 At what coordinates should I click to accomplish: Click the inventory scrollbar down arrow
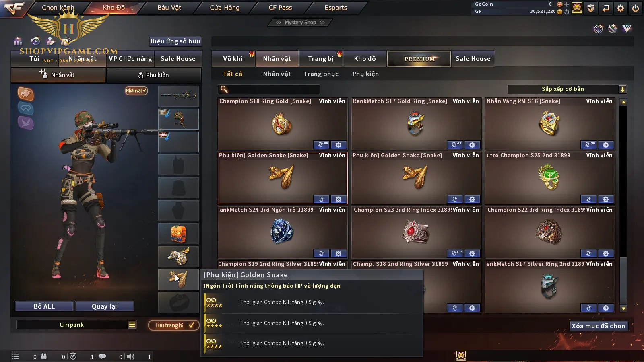(623, 309)
